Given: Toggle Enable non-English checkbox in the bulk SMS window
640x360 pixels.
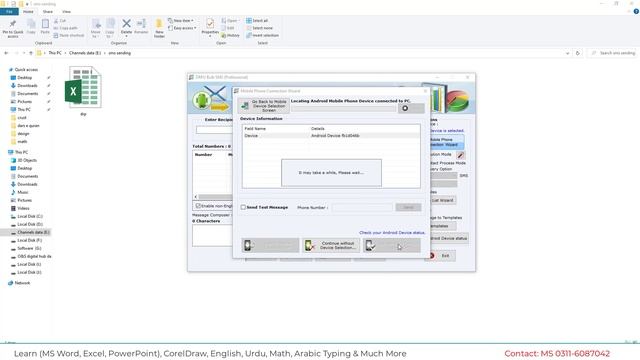Looking at the screenshot, I should [198, 206].
